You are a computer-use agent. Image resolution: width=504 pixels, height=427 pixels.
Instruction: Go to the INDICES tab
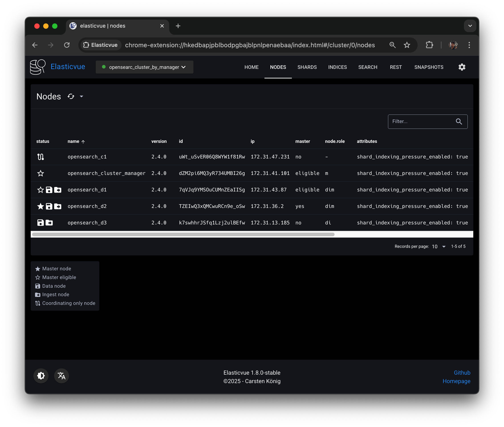pos(337,67)
